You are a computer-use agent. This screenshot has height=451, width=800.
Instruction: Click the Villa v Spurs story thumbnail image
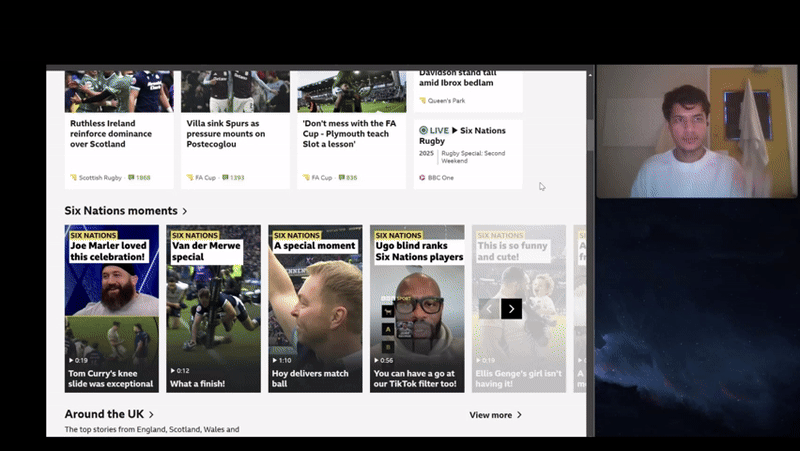pyautogui.click(x=235, y=91)
